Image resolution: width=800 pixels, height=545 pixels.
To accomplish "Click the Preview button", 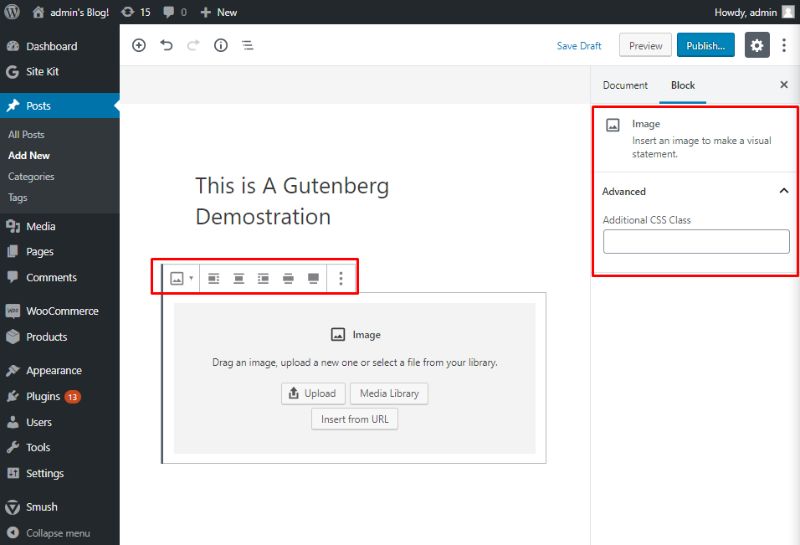I will (645, 45).
